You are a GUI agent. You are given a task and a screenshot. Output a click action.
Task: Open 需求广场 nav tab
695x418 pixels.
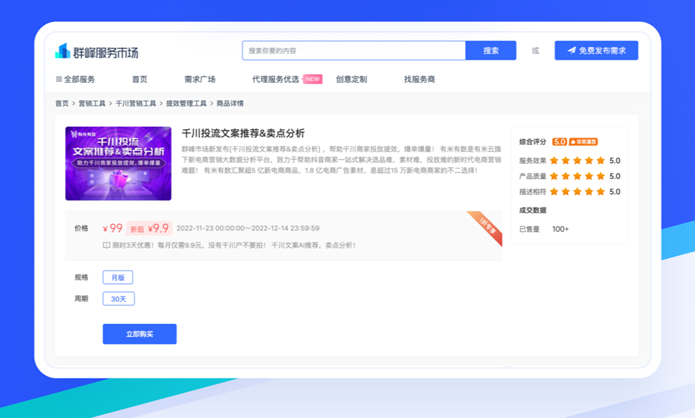pyautogui.click(x=200, y=79)
